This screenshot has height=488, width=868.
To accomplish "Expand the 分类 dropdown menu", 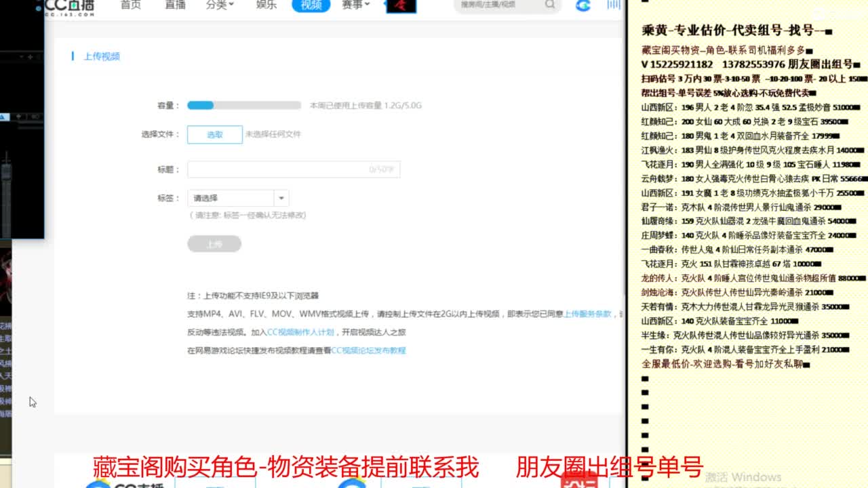I will (x=220, y=5).
